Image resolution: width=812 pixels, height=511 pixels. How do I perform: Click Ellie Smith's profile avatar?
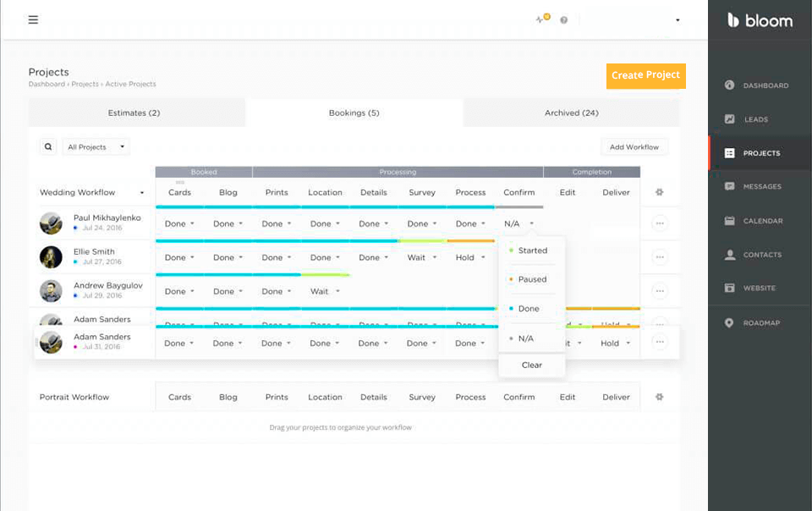(x=51, y=256)
